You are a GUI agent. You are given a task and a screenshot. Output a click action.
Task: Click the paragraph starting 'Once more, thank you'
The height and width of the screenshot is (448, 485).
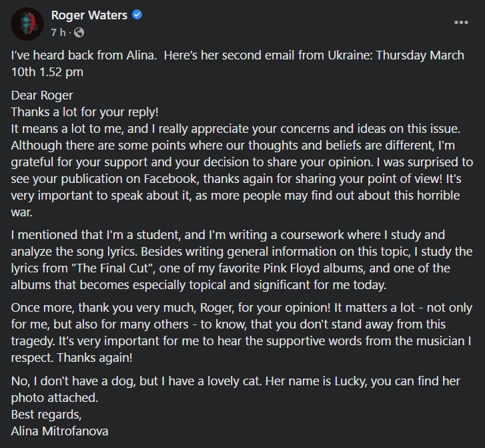(241, 332)
